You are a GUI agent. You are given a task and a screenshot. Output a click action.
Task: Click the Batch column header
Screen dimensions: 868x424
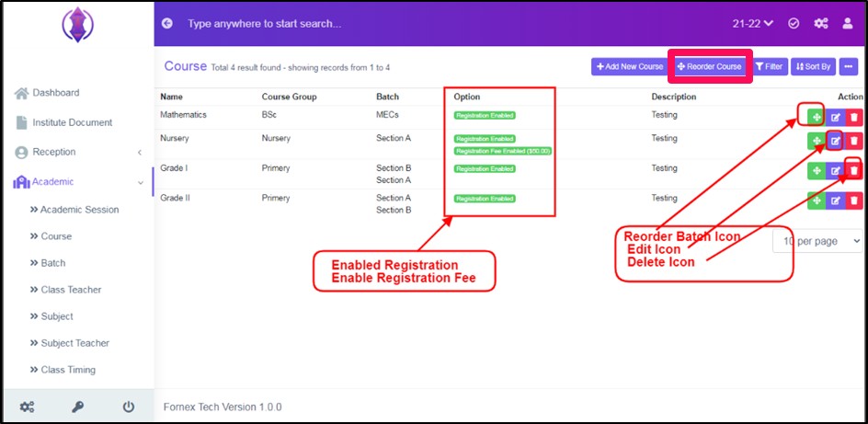coord(387,97)
